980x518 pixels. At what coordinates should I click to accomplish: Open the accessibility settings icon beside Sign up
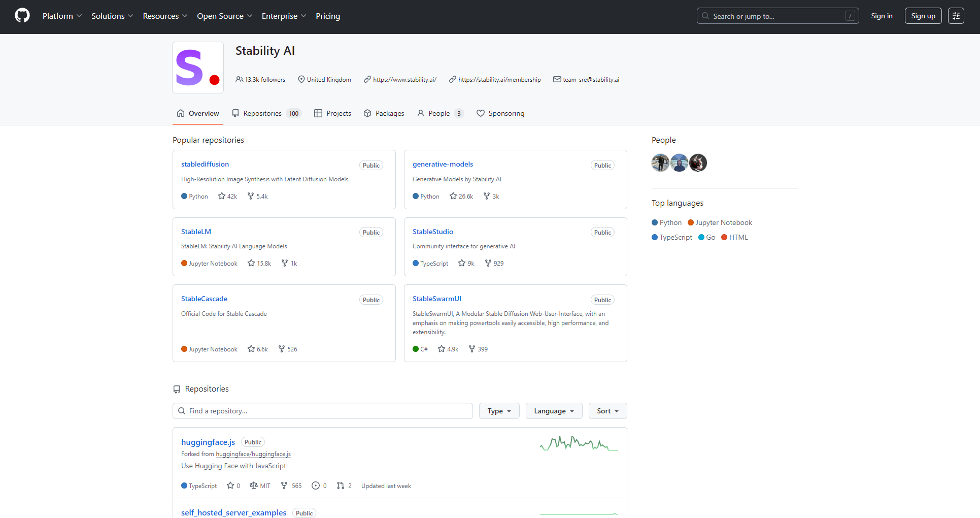tap(956, 16)
